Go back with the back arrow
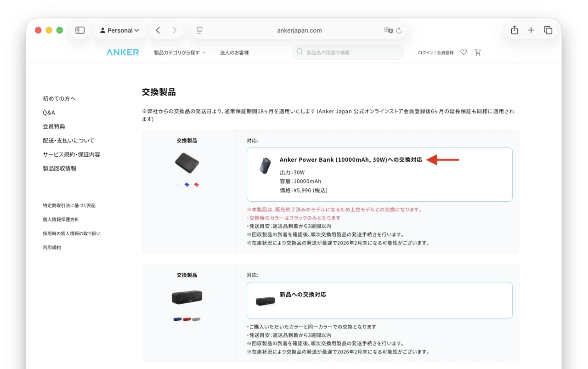The height and width of the screenshot is (369, 588). 158,30
